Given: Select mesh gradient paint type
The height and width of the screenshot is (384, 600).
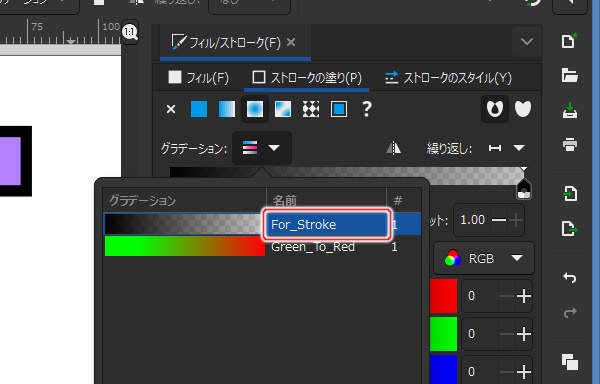Looking at the screenshot, I should 283,109.
